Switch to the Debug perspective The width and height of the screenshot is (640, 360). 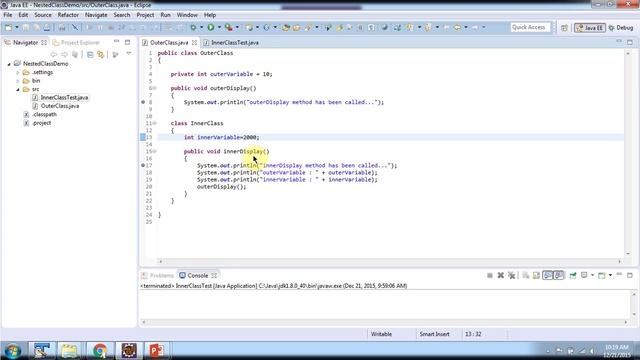[621, 28]
